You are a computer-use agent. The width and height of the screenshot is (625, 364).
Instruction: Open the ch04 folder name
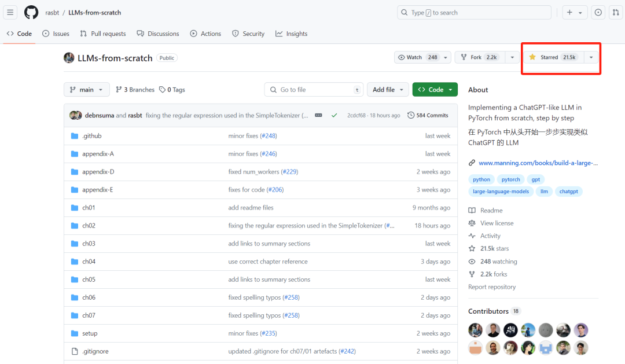(x=89, y=262)
